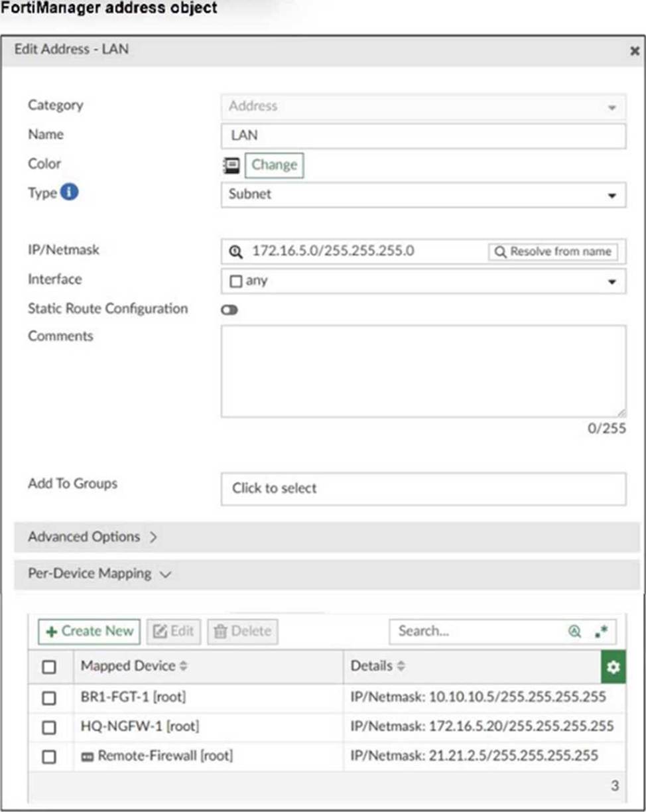Screen dimensions: 646x812
Task: Click the Create New mapping button
Action: tap(89, 632)
